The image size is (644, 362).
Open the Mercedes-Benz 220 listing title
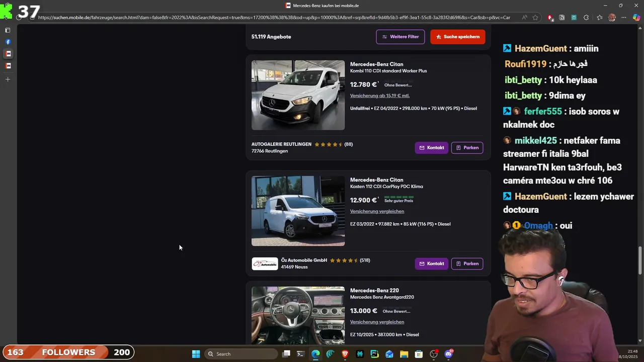pos(382,294)
